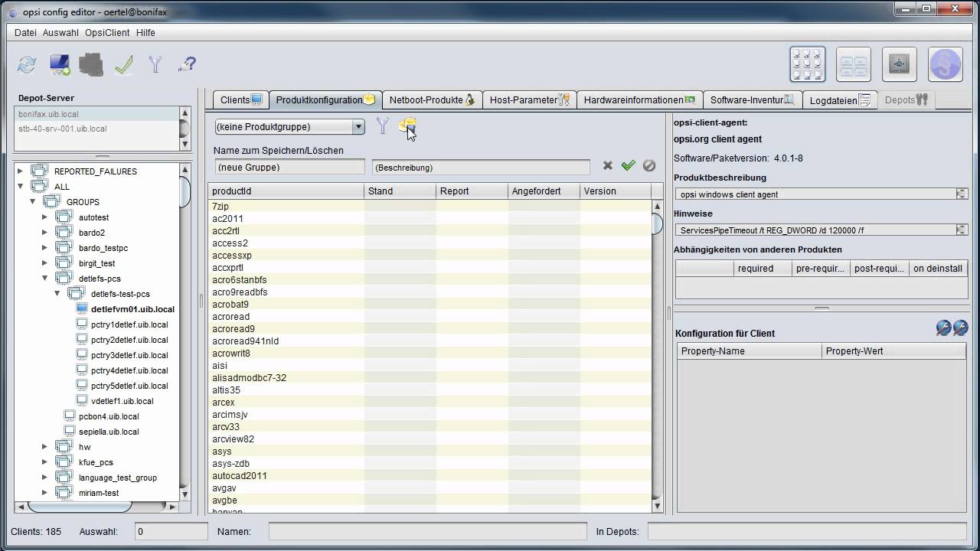Click the (Beschreibung) description field
Screen dimensions: 980x551
481,168
